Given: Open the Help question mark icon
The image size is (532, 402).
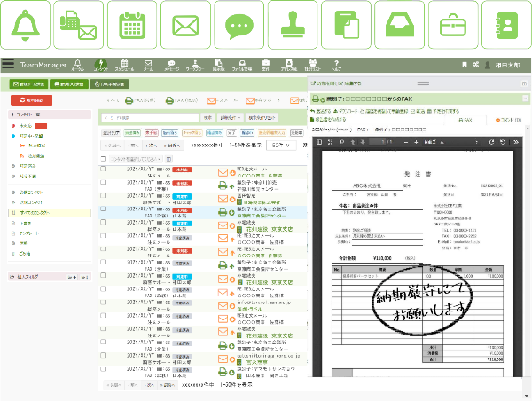Looking at the screenshot, I should tap(336, 64).
